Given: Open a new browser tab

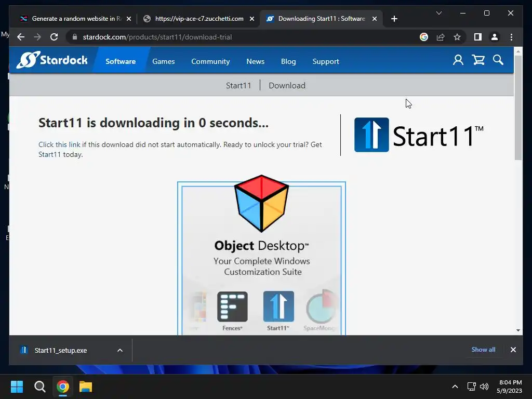Looking at the screenshot, I should point(394,19).
